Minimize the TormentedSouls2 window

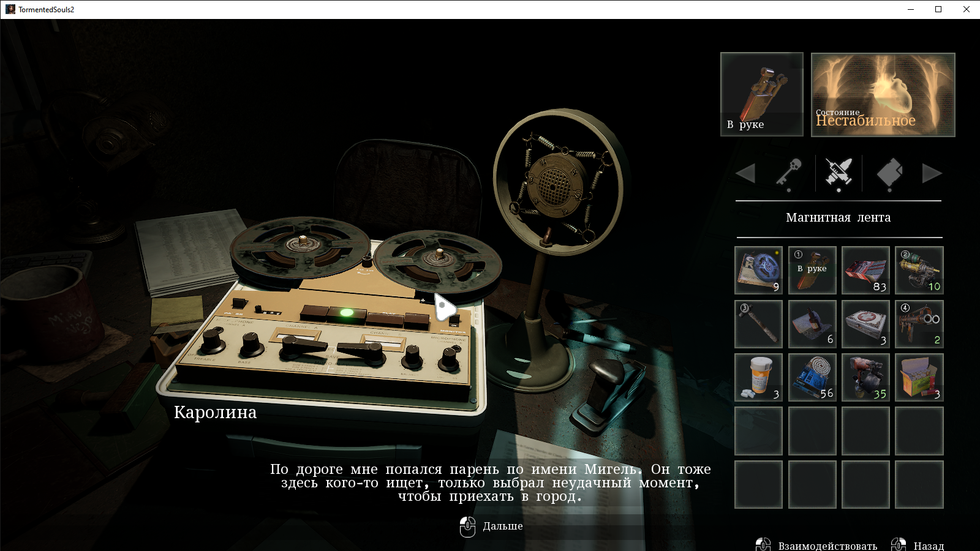(911, 9)
